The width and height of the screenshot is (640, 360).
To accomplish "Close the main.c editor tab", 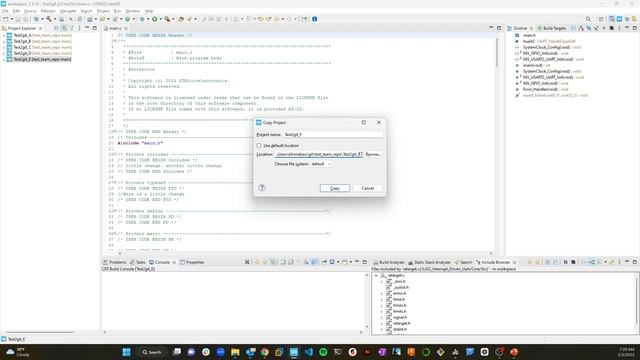I will tap(126, 28).
